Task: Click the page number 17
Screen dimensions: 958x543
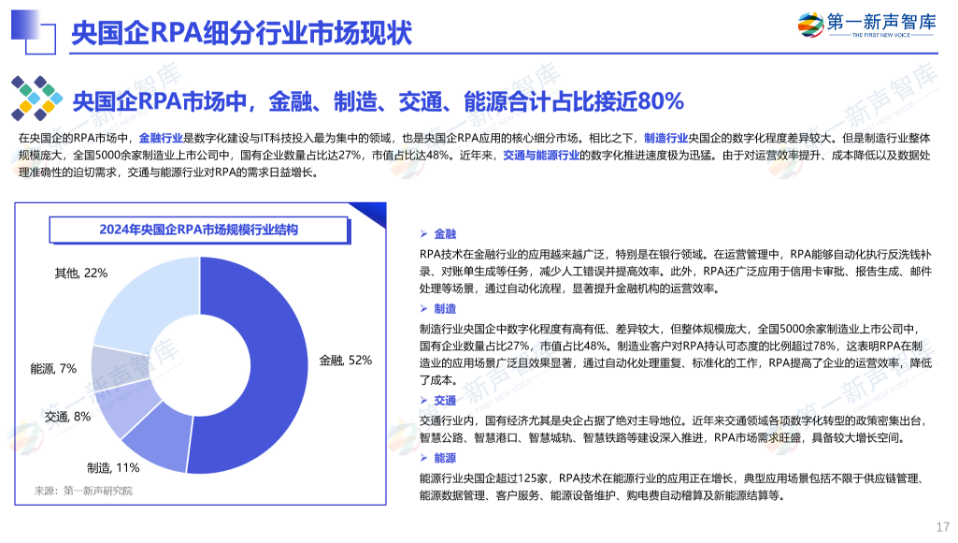Action: click(943, 527)
